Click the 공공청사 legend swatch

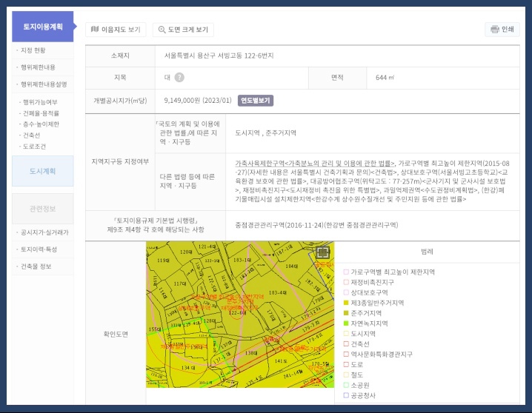(346, 395)
